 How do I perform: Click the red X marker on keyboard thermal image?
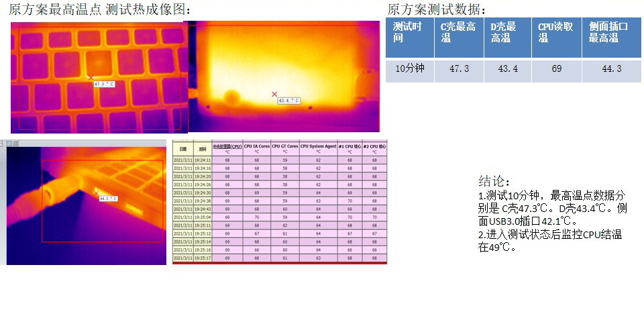coord(91,78)
